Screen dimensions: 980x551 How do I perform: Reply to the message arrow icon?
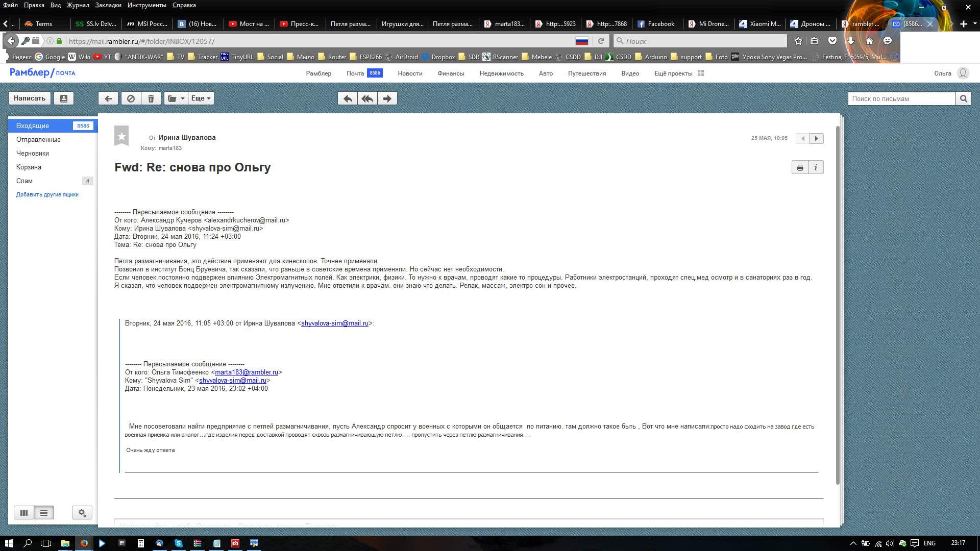coord(348,98)
